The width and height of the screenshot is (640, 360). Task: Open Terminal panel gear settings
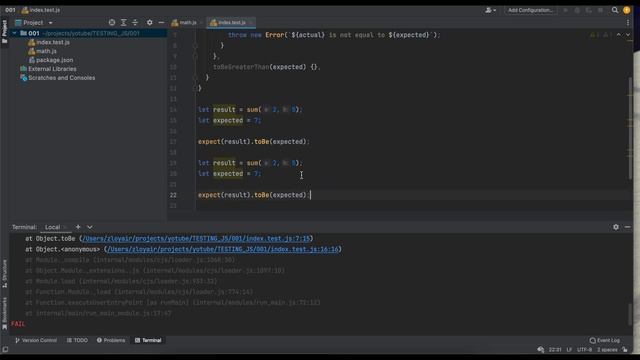616,227
